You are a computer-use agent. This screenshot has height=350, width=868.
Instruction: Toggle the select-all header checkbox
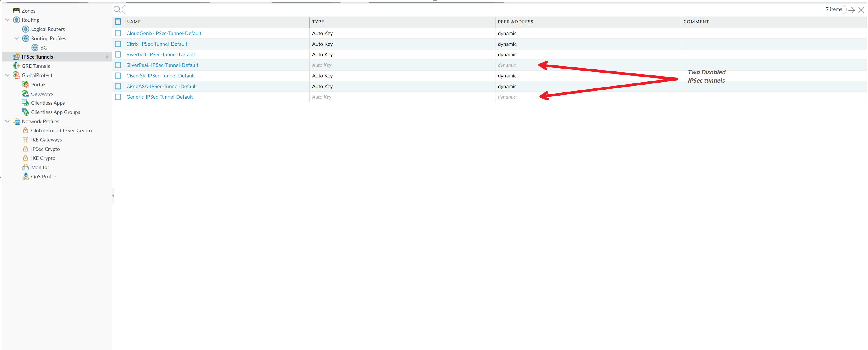tap(118, 22)
